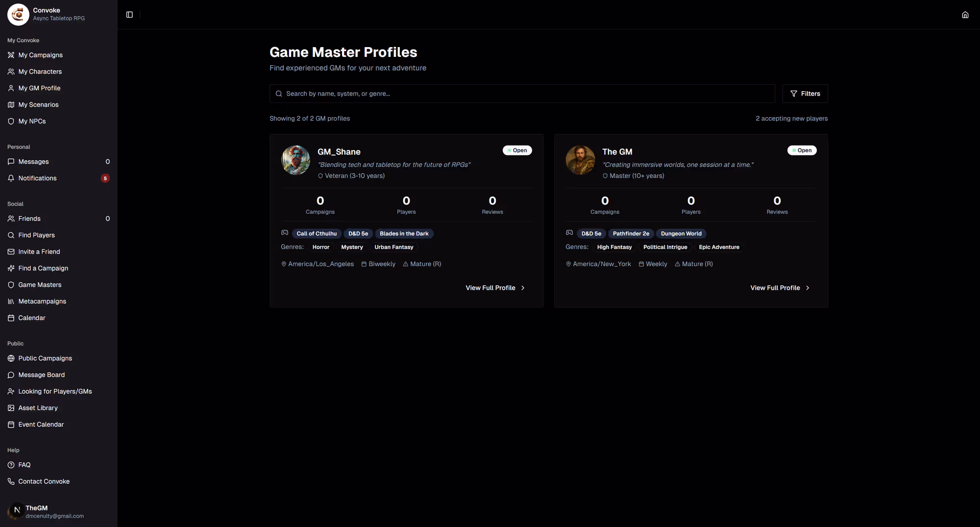Click the Notifications bell icon
980x527 pixels.
[11, 178]
